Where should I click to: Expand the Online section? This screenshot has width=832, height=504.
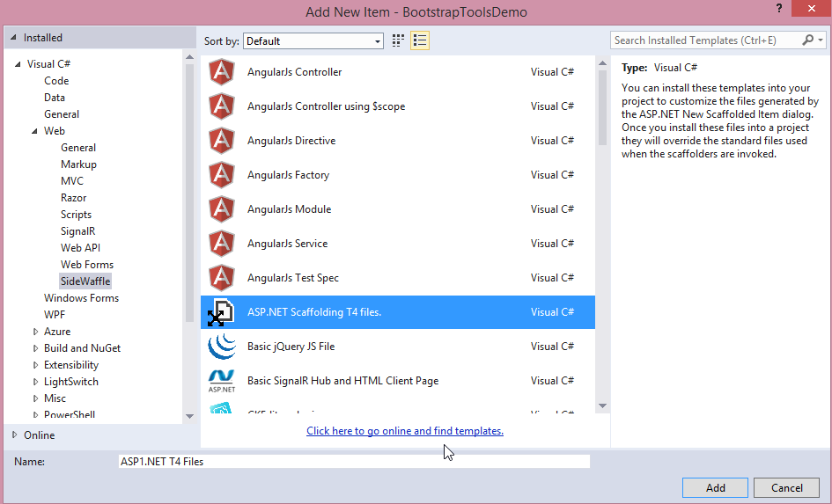(14, 435)
